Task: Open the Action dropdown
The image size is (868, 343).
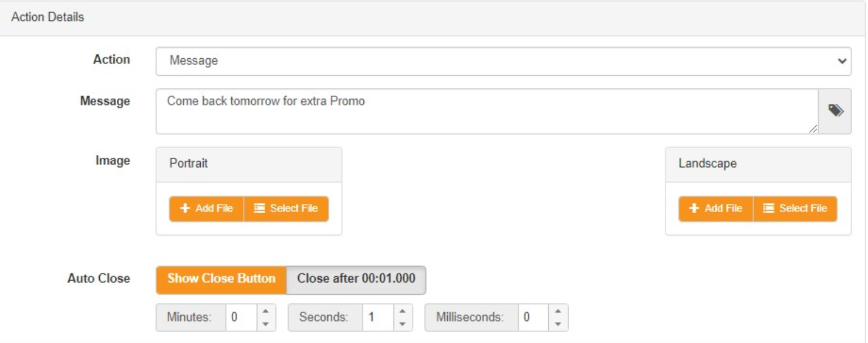Action: [504, 61]
